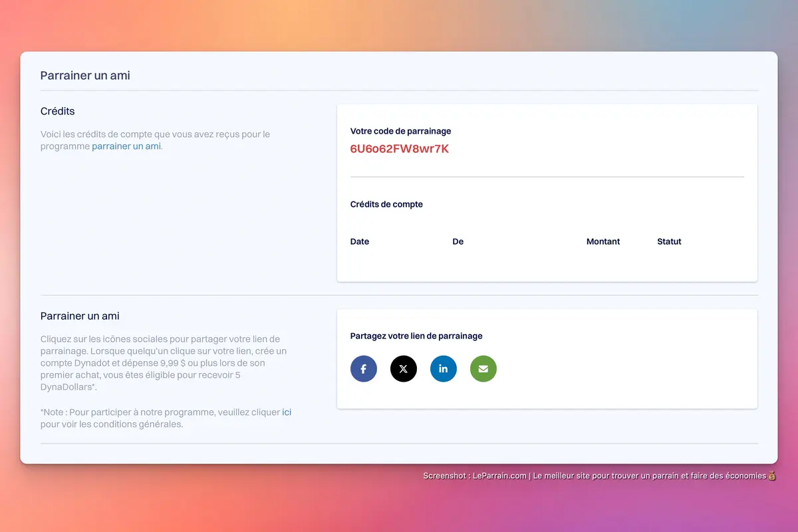Click the Date column header

(x=360, y=241)
